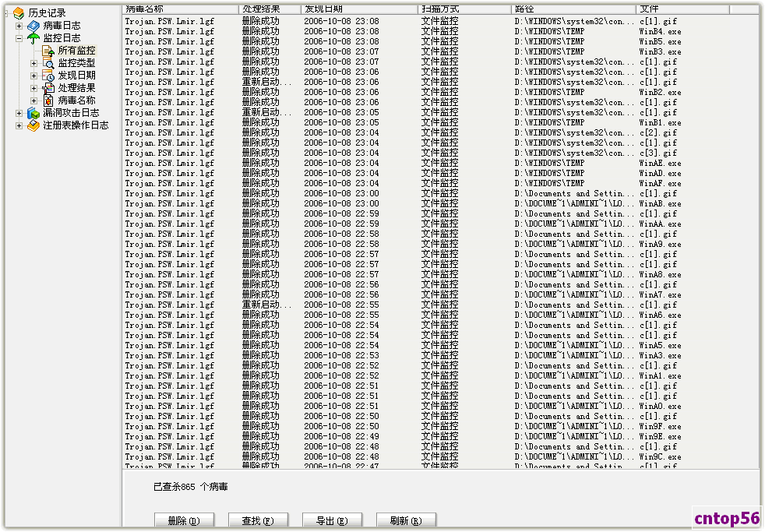Select the row with file WinA3.exe
Image resolution: width=765 pixels, height=532 pixels.
[x=441, y=355]
